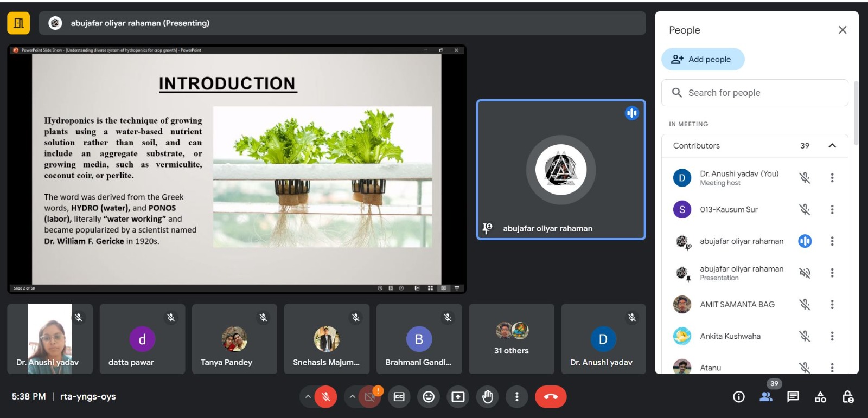Turn on the camera
The image size is (868, 418).
370,397
